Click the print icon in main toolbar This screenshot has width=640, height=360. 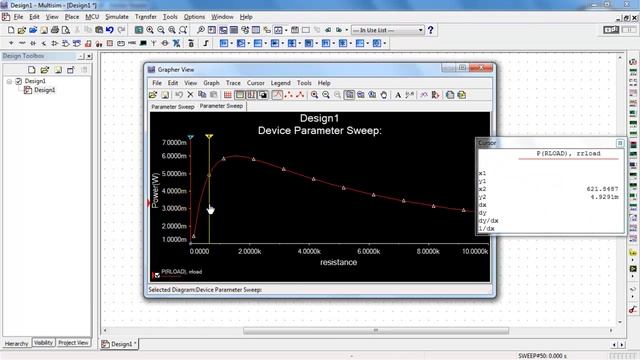[55, 30]
